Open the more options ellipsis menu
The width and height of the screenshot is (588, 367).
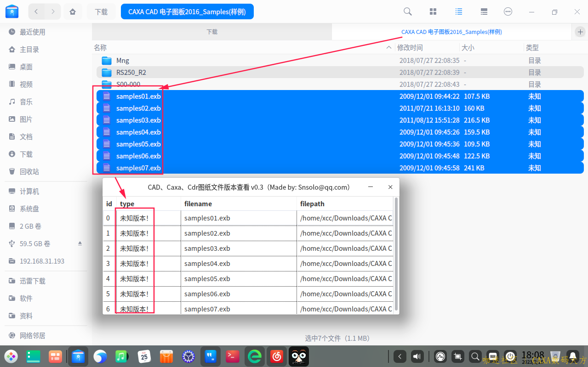pos(508,12)
